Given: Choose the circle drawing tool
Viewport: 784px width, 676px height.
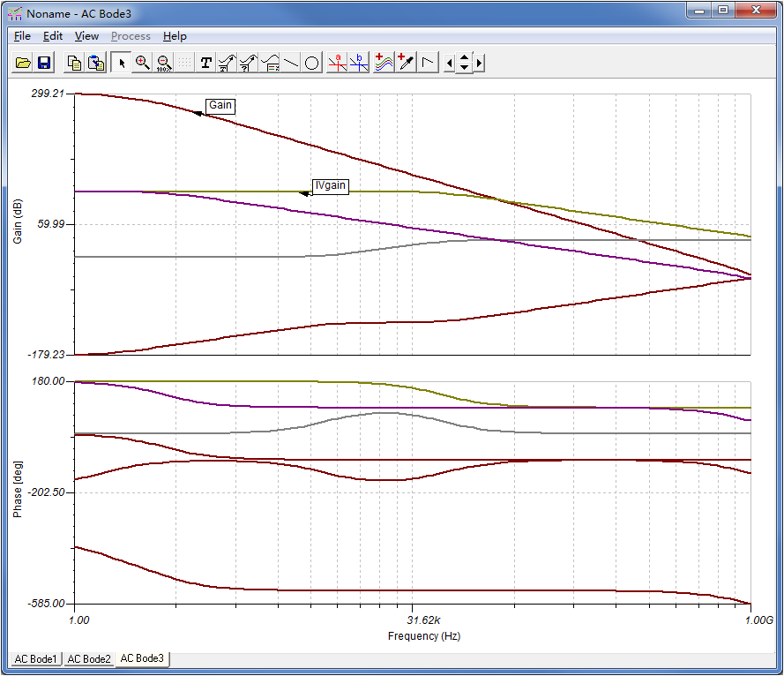Looking at the screenshot, I should point(311,63).
